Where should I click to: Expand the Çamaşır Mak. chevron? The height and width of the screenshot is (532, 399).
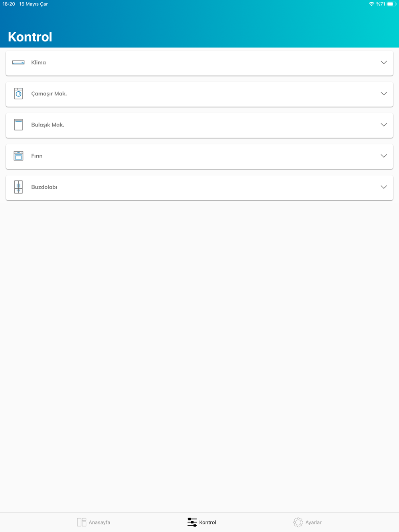point(384,94)
